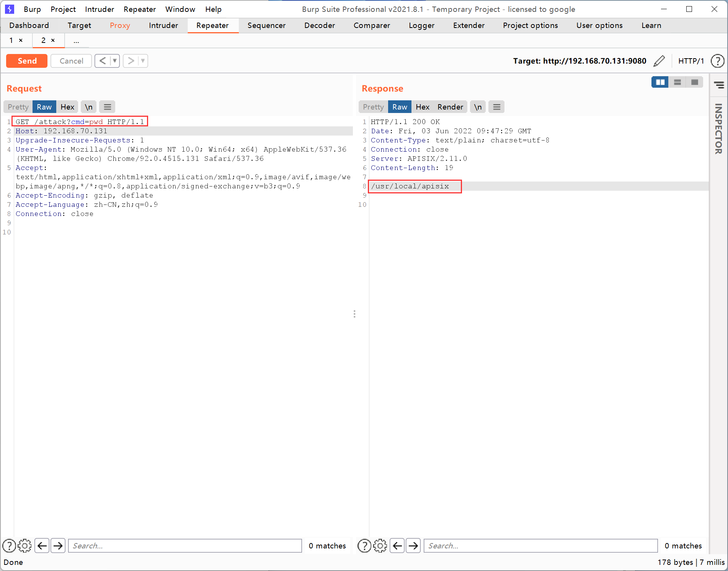This screenshot has height=571, width=728.
Task: Focus the response search field
Action: (540, 546)
